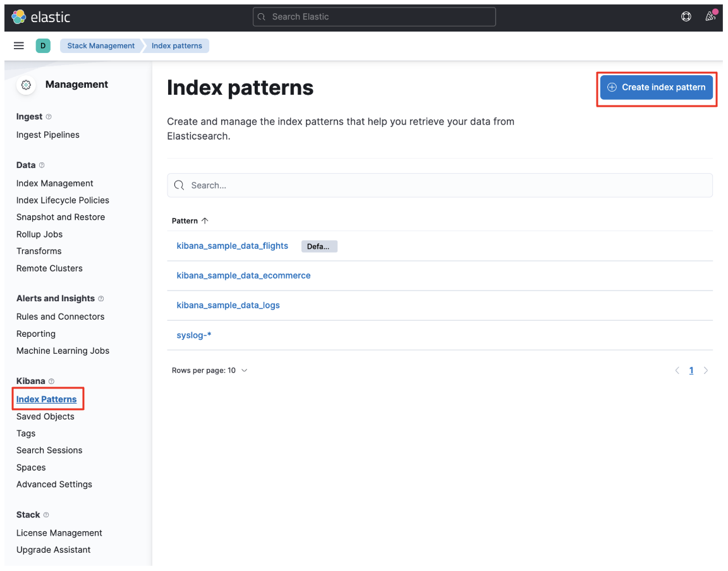The width and height of the screenshot is (728, 571).
Task: Open the newsfeed notifications icon
Action: (x=710, y=16)
